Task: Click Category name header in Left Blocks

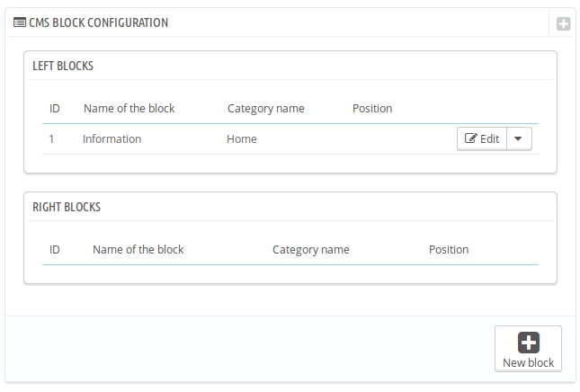Action: click(265, 109)
